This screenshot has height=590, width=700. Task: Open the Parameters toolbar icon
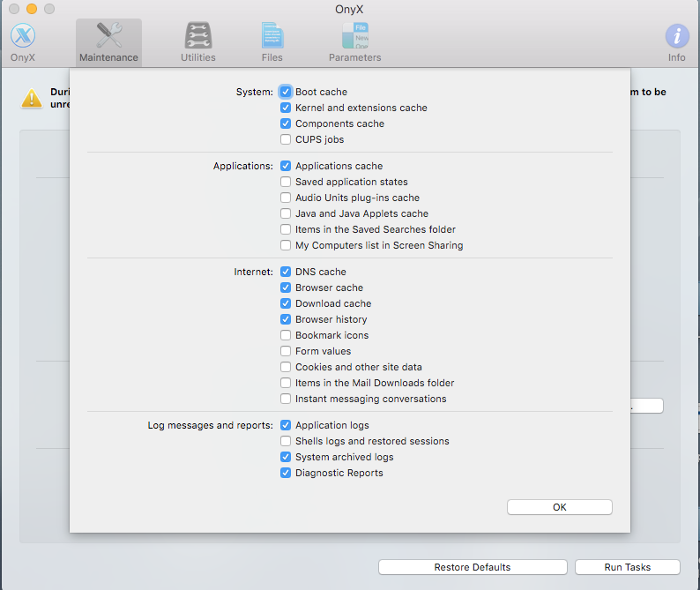(x=355, y=36)
